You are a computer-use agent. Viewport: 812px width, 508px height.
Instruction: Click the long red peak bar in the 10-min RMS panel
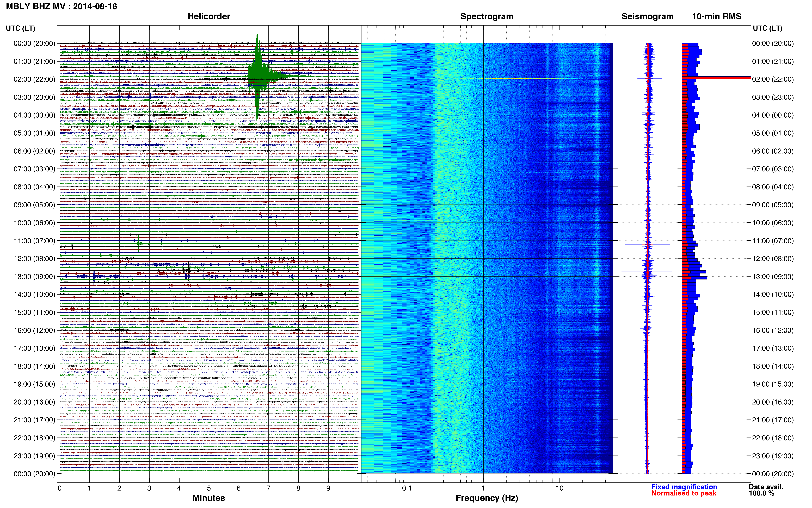pos(717,78)
